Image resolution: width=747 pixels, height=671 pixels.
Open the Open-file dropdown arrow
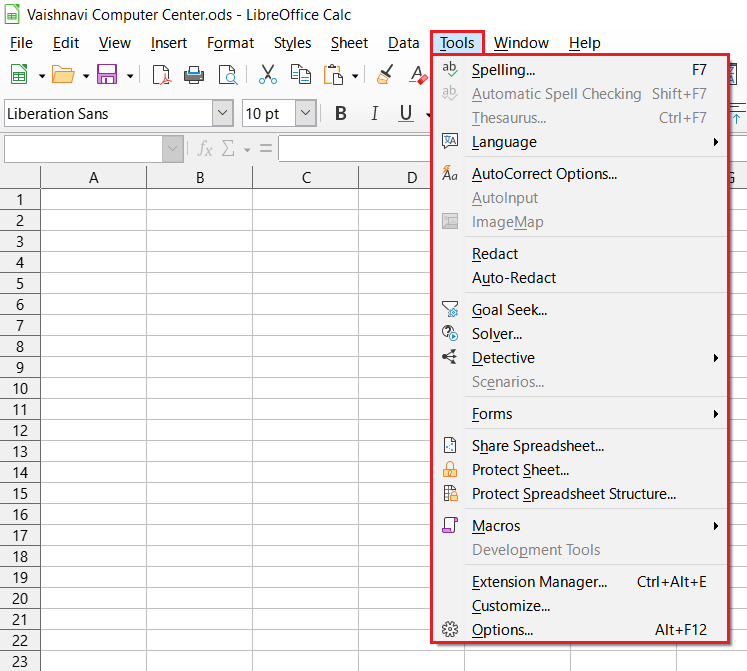click(x=86, y=76)
